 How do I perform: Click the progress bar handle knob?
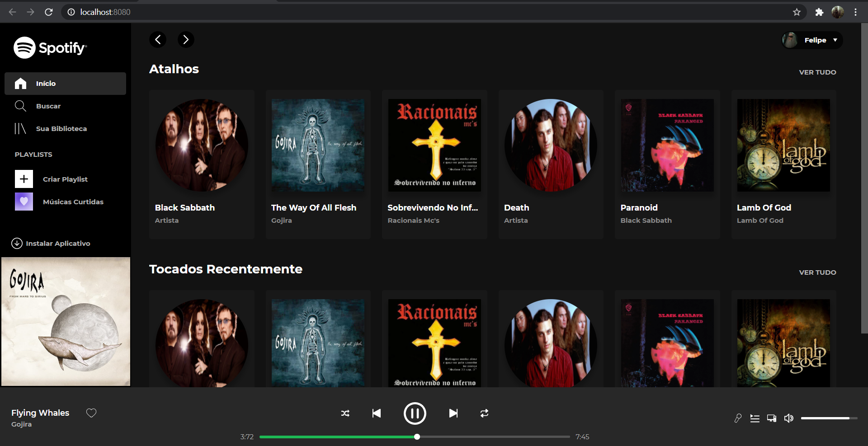(417, 437)
